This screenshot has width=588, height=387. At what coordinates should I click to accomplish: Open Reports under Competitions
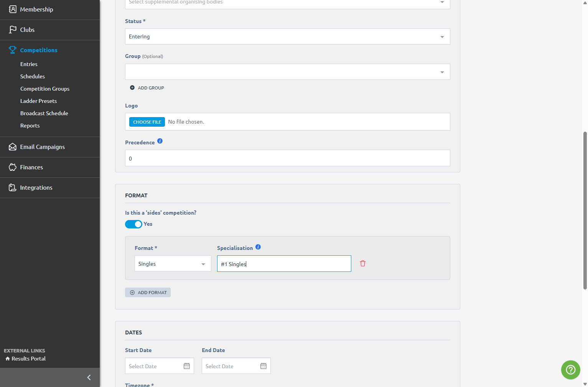point(30,126)
